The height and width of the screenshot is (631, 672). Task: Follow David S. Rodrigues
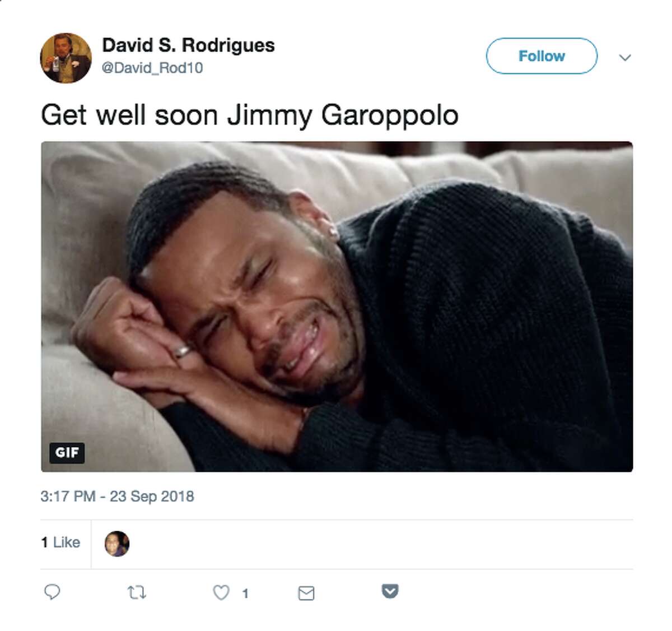(542, 56)
